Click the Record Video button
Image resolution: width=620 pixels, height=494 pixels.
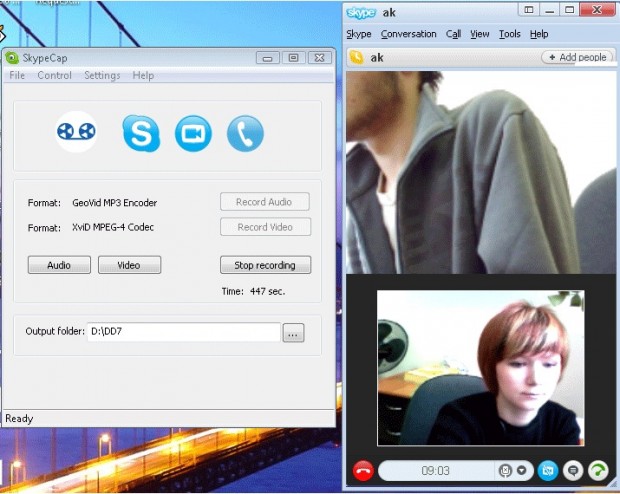(265, 227)
